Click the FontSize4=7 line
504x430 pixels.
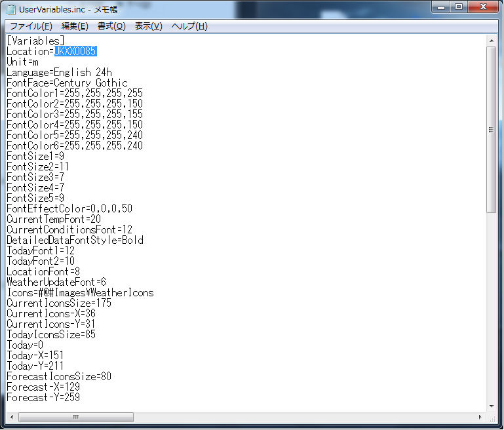(x=35, y=187)
